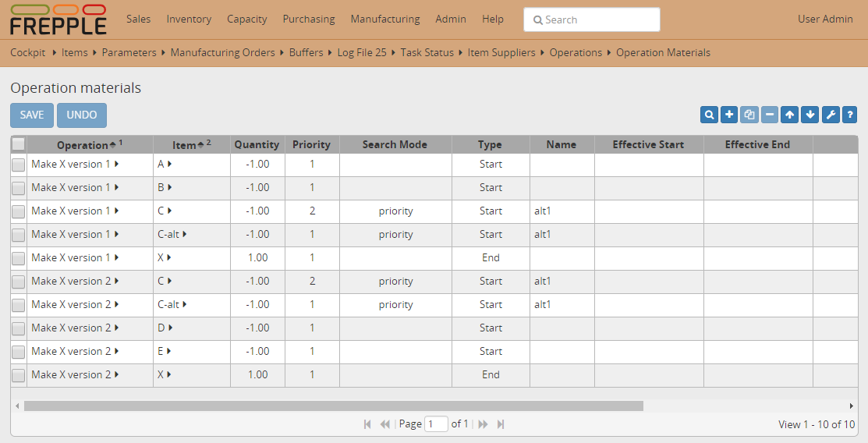Add a new record with plus icon
The image size is (868, 443).
pos(729,115)
